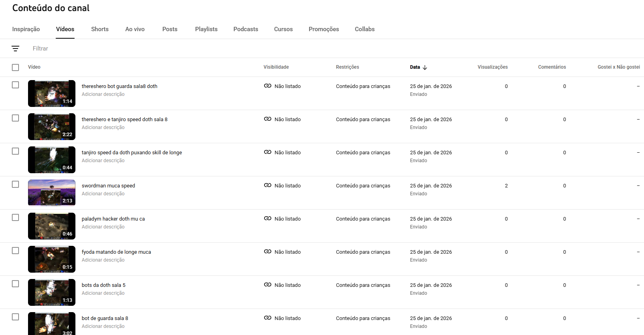Viewport: 644px width, 335px height.
Task: Open visibility options for tanjiro speed da doth
Action: pos(287,153)
